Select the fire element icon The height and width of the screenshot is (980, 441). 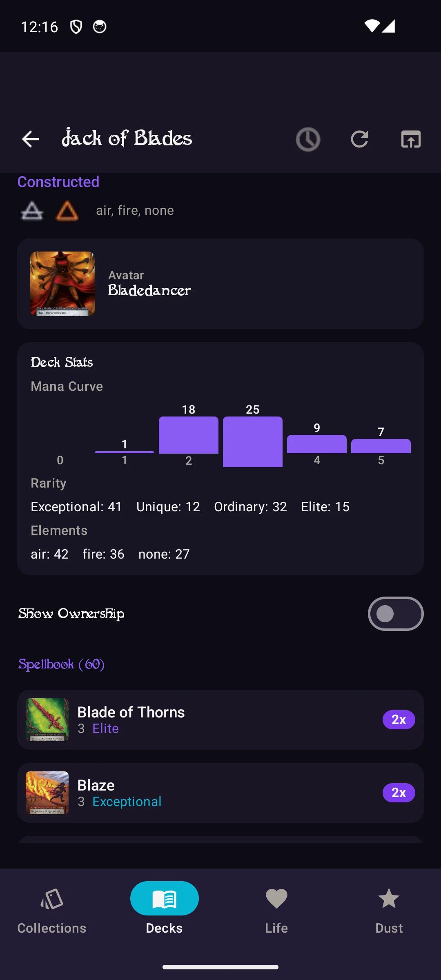[x=67, y=210]
